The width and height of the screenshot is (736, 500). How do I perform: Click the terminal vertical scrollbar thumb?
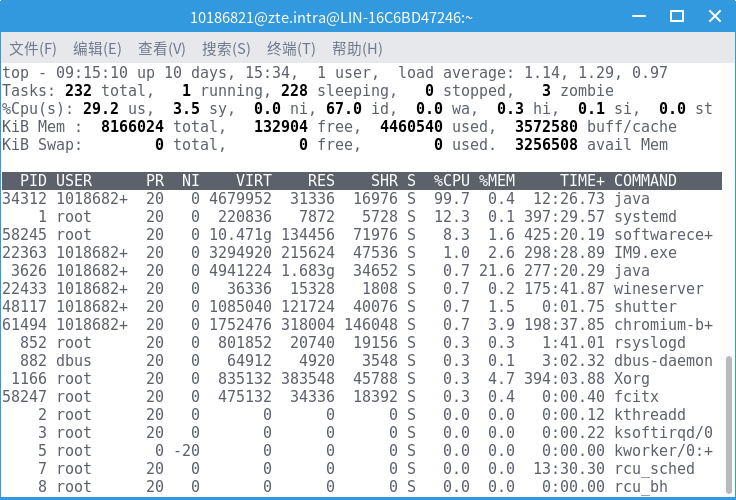[729, 425]
